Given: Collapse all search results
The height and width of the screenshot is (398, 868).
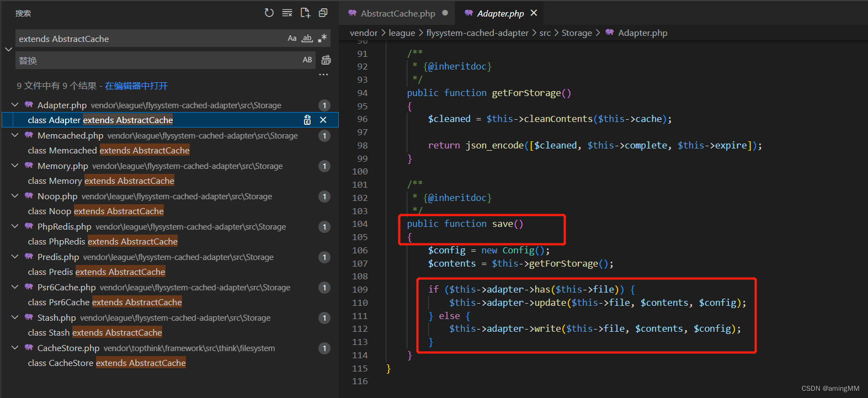Looking at the screenshot, I should pos(323,13).
